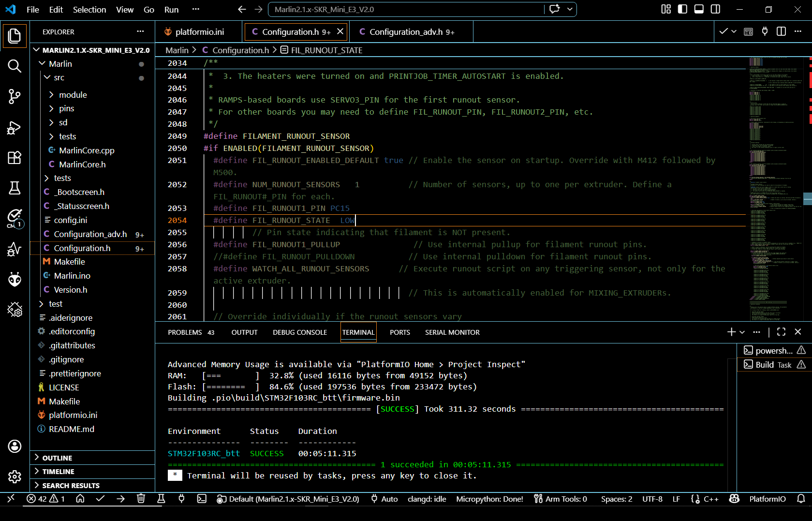
Task: Click the Search icon in activity bar
Action: point(15,66)
